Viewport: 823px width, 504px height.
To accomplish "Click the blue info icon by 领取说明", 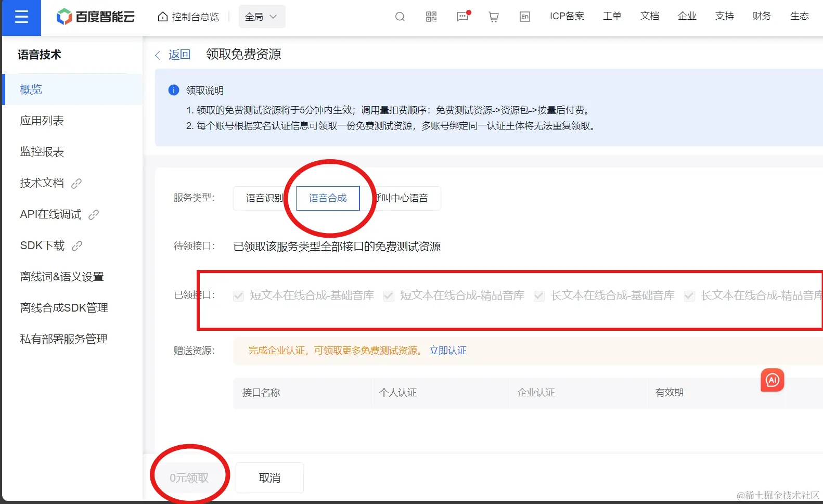I will 174,90.
